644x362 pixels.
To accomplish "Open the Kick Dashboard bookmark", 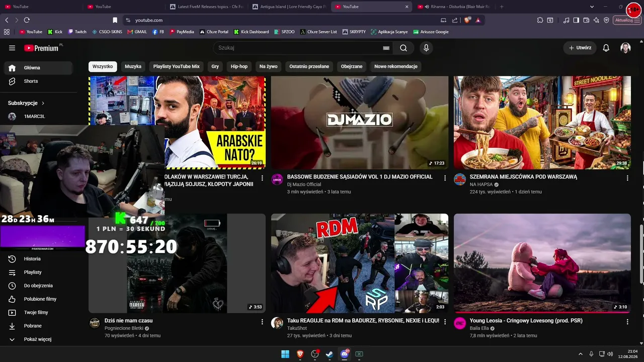I will [x=251, y=32].
